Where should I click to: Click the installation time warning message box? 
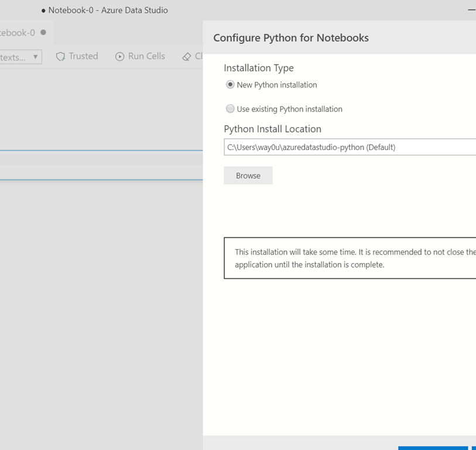pyautogui.click(x=350, y=258)
